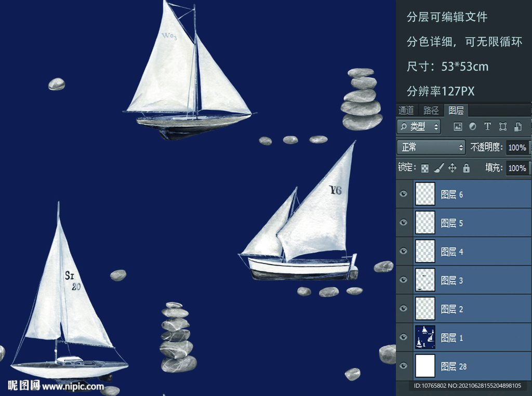Enable lock all with the padlock icon

pos(466,168)
